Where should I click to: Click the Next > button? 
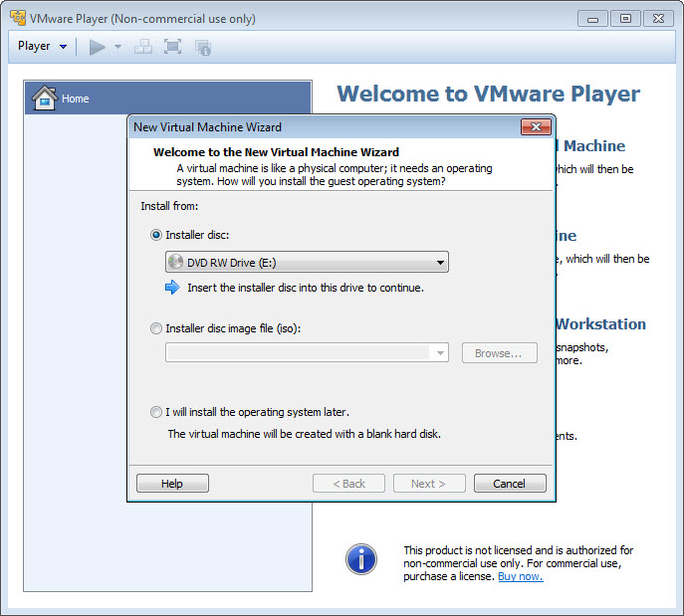coord(429,484)
